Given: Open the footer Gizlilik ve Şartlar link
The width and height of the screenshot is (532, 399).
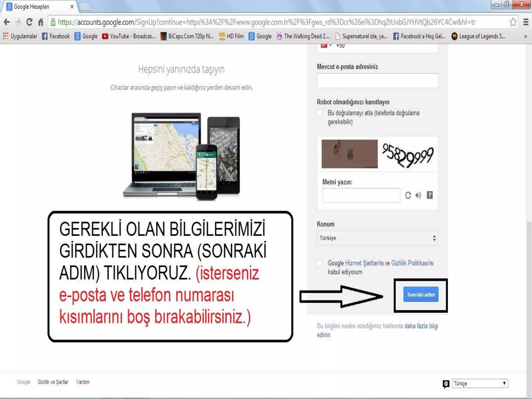Looking at the screenshot, I should point(53,382).
